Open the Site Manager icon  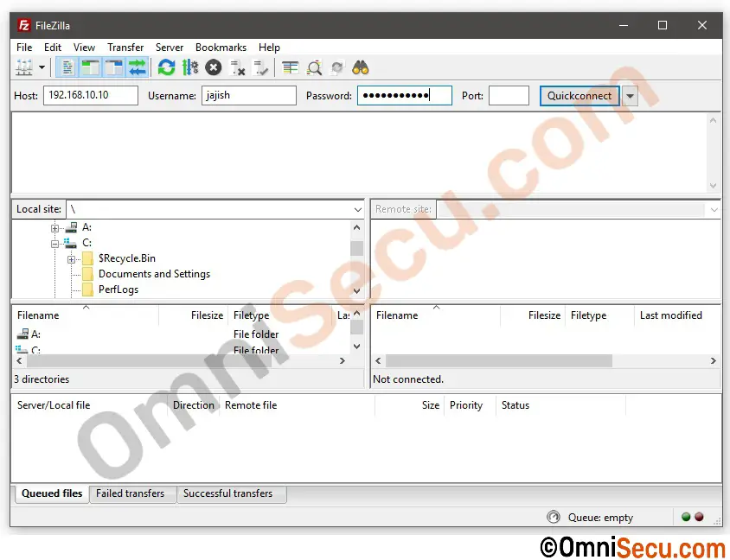(23, 68)
